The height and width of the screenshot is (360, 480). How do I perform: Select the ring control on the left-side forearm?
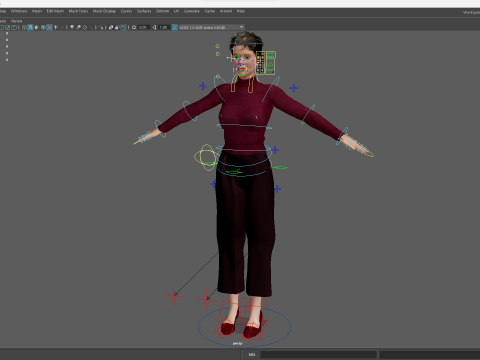coord(189,111)
